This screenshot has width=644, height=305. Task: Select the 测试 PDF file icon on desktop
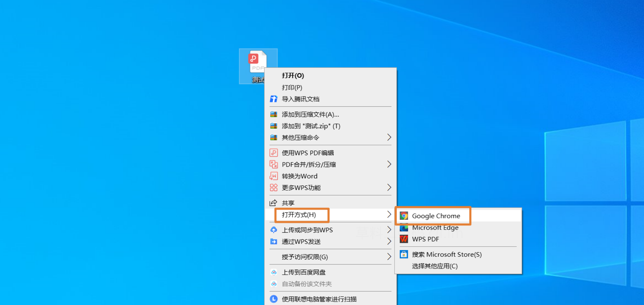tap(258, 66)
